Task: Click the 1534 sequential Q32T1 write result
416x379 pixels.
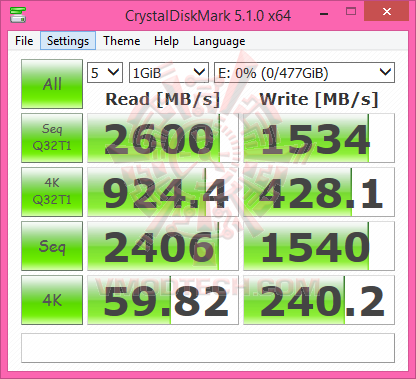Action: coord(319,138)
